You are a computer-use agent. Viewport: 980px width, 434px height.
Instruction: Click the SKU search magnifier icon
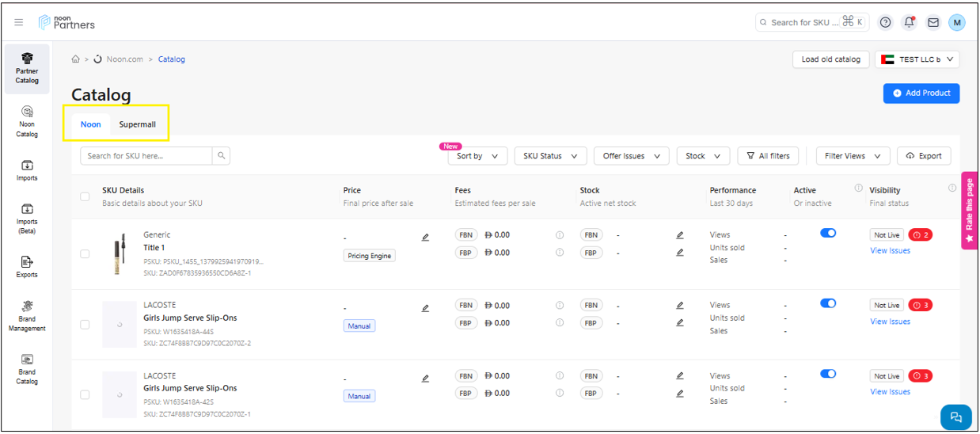pyautogui.click(x=222, y=156)
